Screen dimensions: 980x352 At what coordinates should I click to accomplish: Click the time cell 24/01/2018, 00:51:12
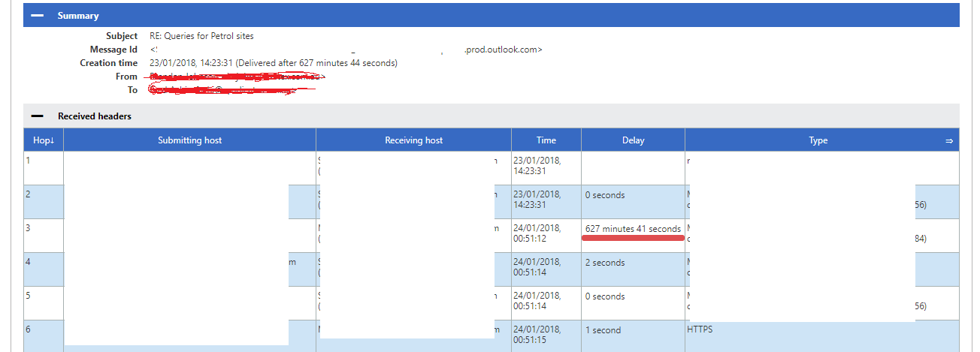point(546,236)
